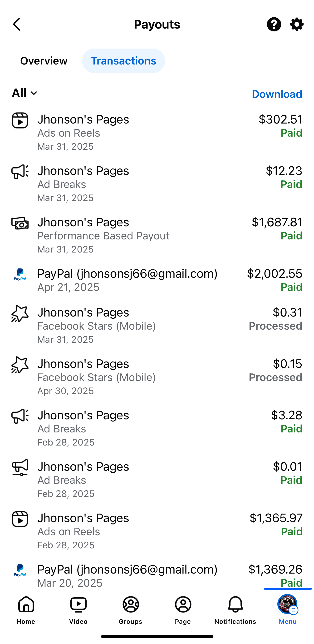Select the Transactions tab

[123, 61]
